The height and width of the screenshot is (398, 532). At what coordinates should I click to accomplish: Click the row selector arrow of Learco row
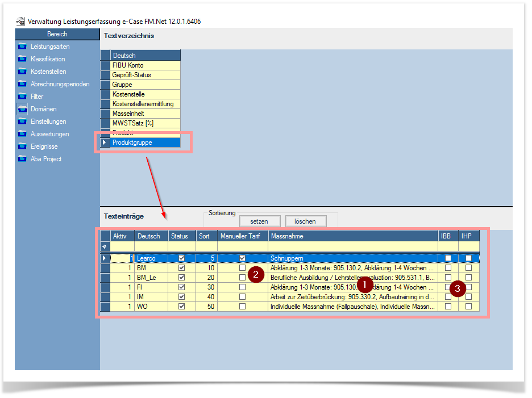pyautogui.click(x=105, y=258)
